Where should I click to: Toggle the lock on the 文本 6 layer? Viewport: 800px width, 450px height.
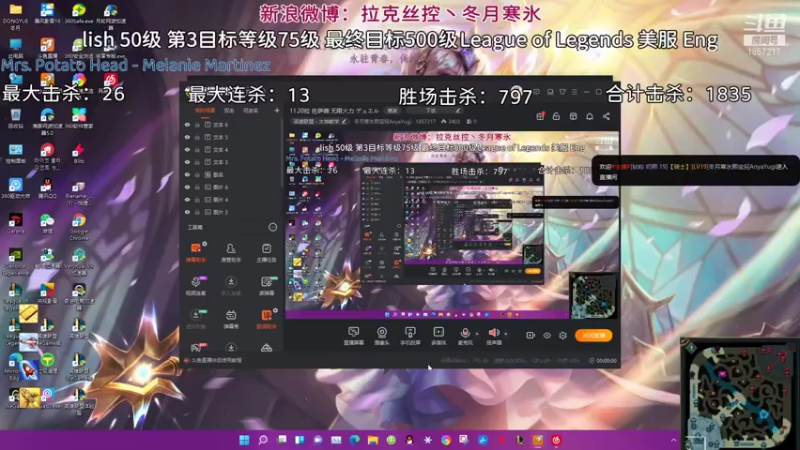[x=197, y=124]
